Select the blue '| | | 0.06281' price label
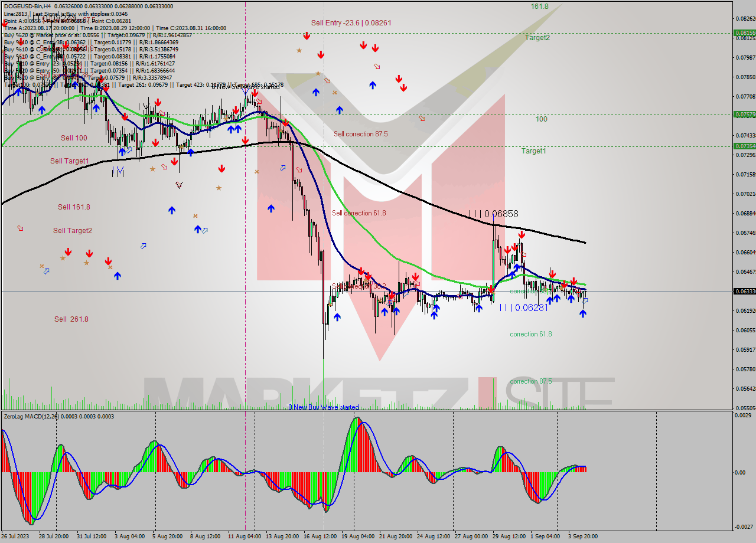 [x=524, y=308]
